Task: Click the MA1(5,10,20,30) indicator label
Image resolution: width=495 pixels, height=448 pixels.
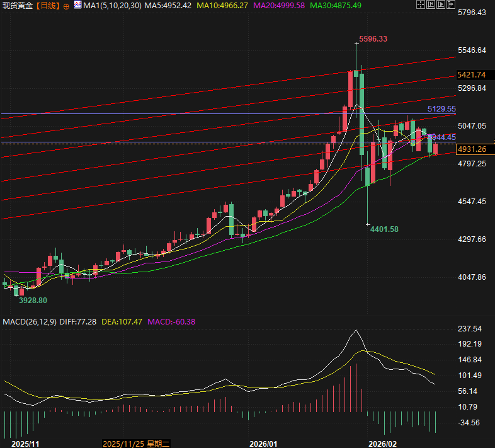Action: click(x=112, y=6)
